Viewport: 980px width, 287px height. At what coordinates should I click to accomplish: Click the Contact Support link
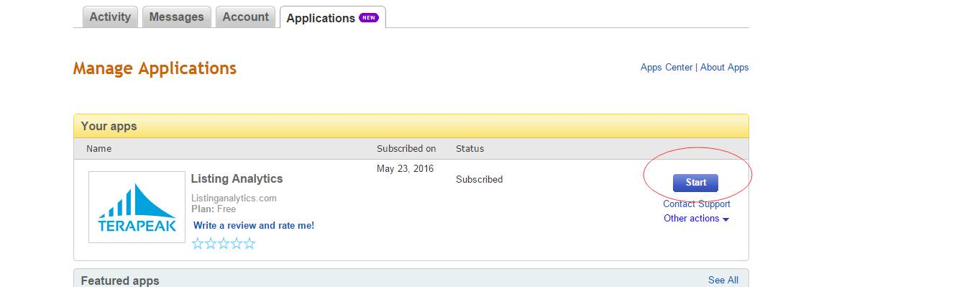pos(696,204)
